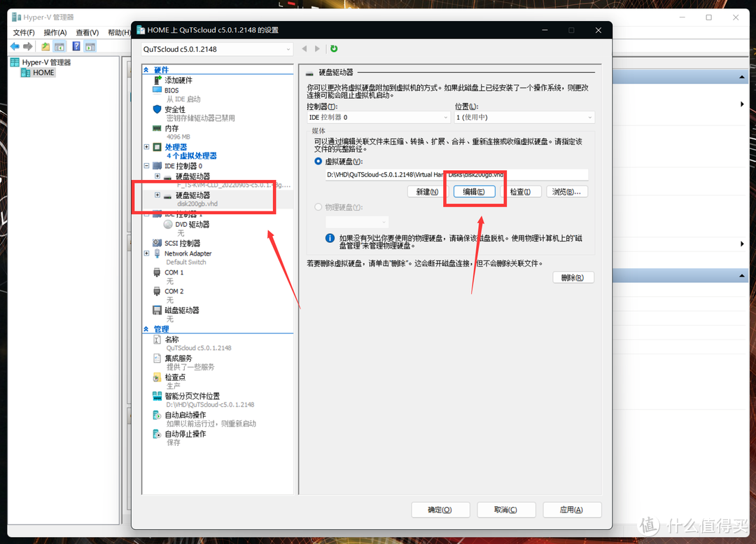Click the New virtual disk button

(427, 192)
